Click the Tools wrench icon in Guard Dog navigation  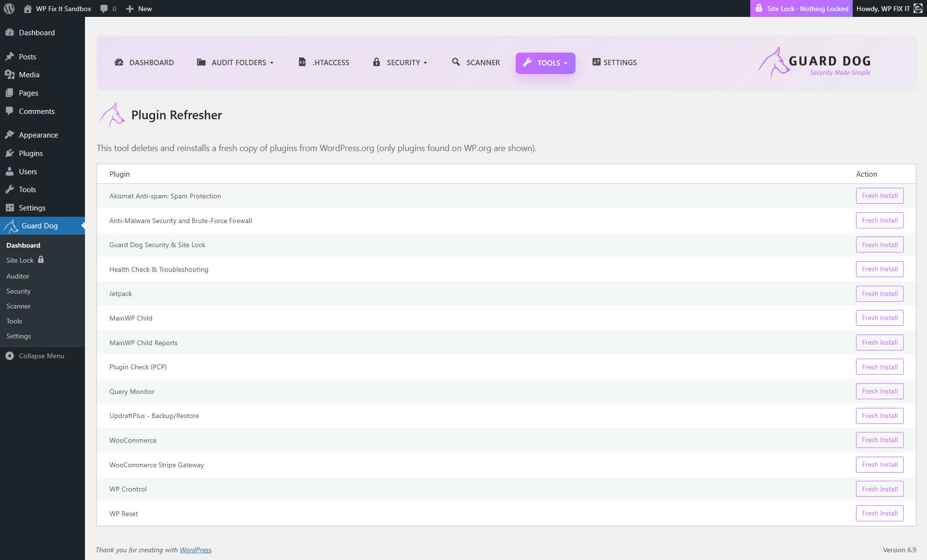(x=527, y=63)
